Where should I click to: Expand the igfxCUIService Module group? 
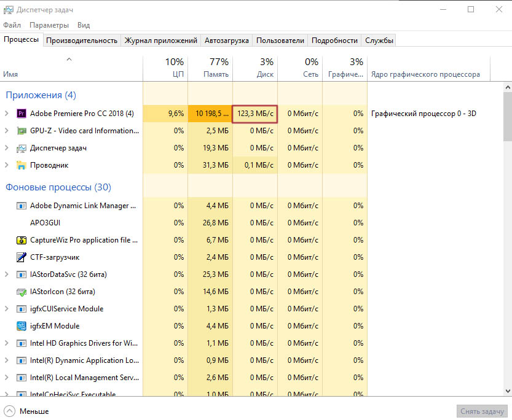(x=7, y=309)
